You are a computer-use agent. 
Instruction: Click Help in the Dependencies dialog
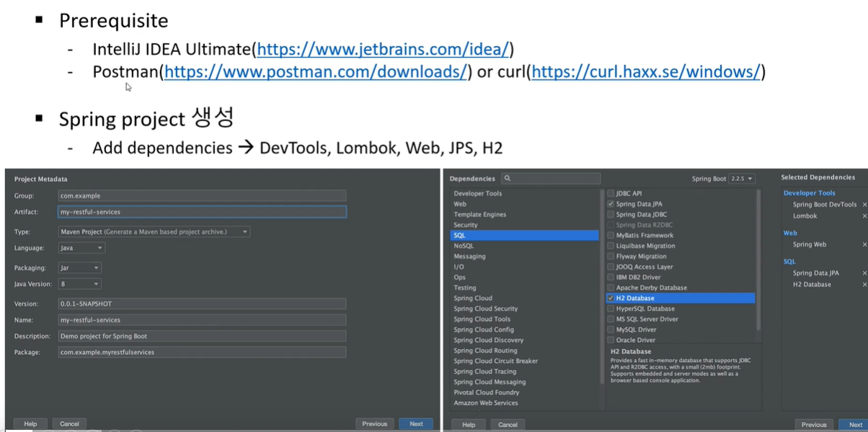[469, 425]
